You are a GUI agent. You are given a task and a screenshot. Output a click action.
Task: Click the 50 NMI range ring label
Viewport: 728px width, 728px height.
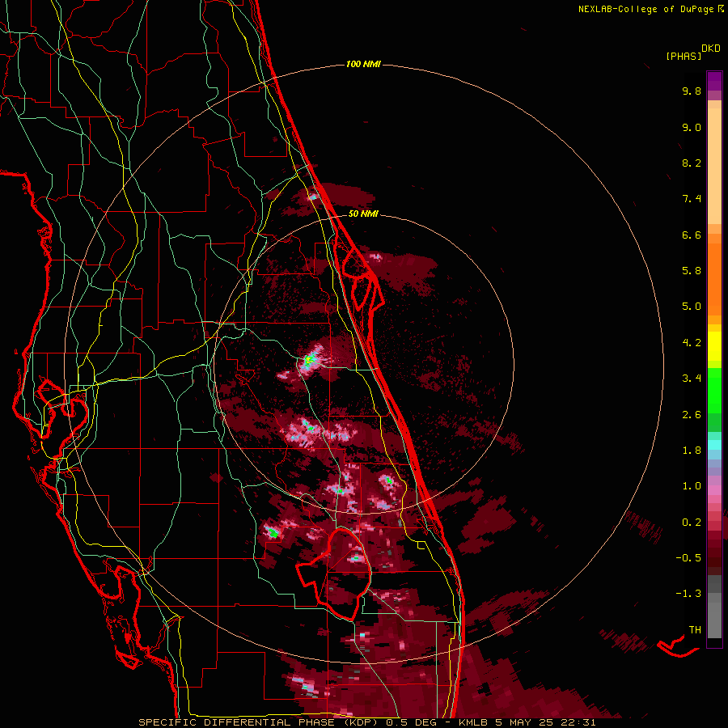coord(363,214)
